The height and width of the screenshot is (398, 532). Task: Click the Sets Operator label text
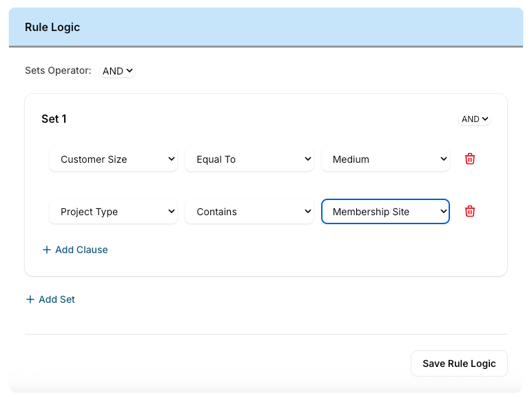(58, 70)
